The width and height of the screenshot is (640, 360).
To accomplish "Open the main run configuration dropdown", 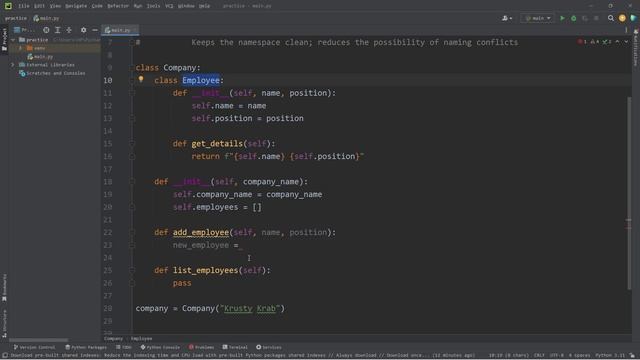I will tap(538, 18).
